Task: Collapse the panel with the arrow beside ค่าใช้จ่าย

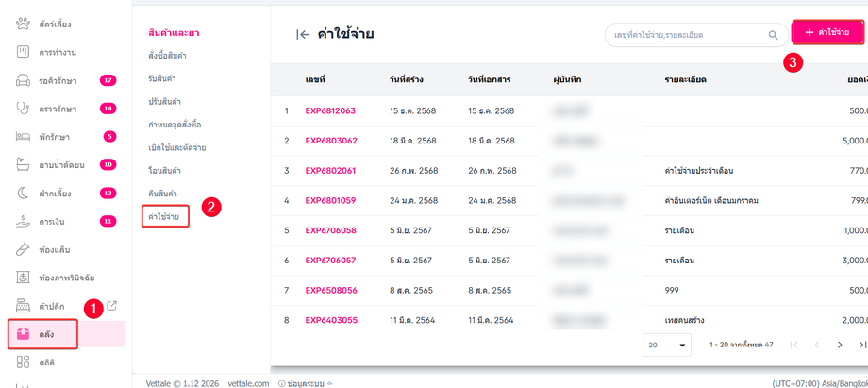Action: pyautogui.click(x=303, y=35)
